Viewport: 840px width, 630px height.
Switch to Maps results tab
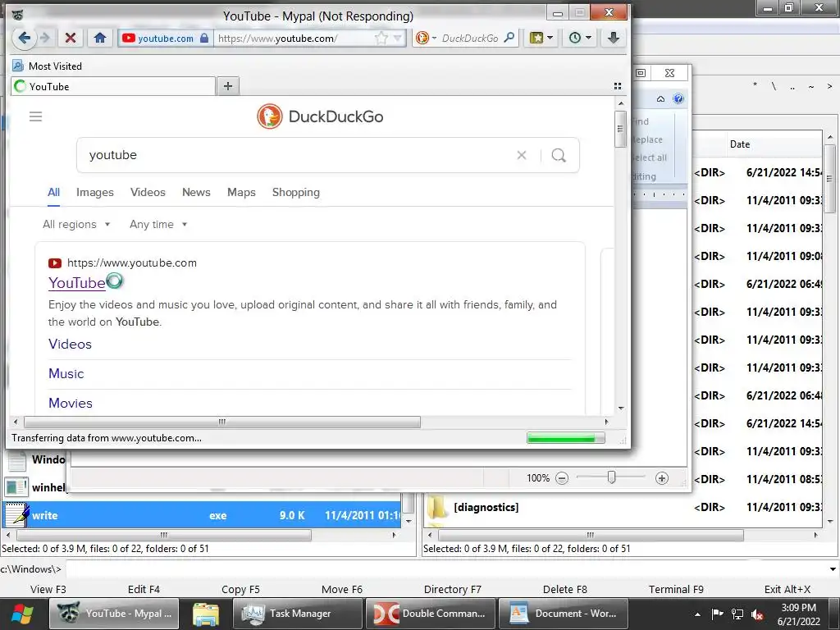(241, 192)
